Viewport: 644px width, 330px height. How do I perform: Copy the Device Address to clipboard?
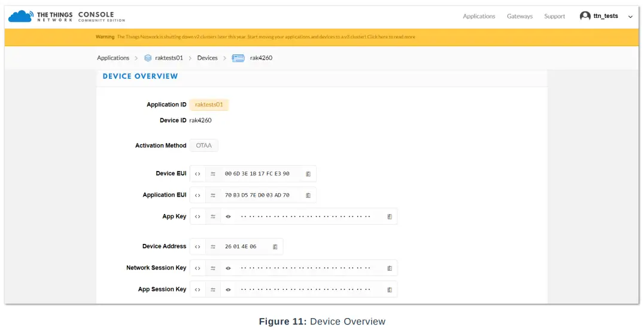coord(275,247)
